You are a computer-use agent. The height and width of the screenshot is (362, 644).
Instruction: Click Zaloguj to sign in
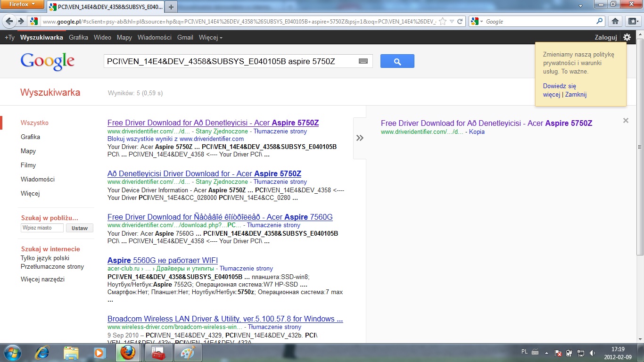[606, 37]
